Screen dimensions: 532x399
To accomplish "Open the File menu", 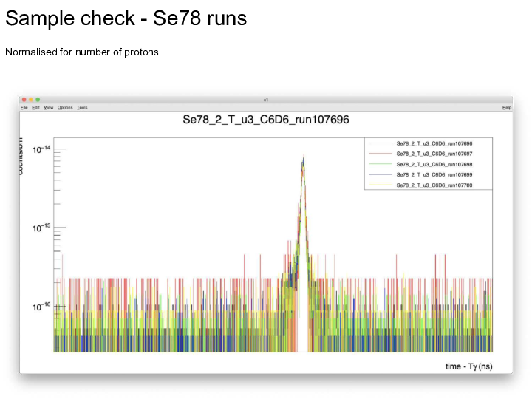I will click(x=24, y=107).
